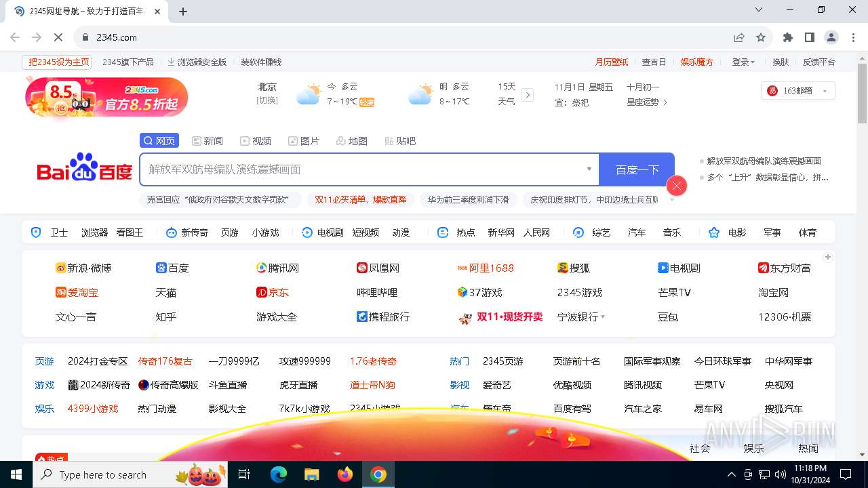This screenshot has height=488, width=868.
Task: Click the 换肤 link
Action: (781, 62)
